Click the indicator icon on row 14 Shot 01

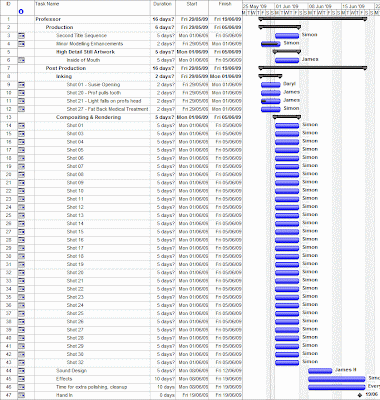[22, 126]
